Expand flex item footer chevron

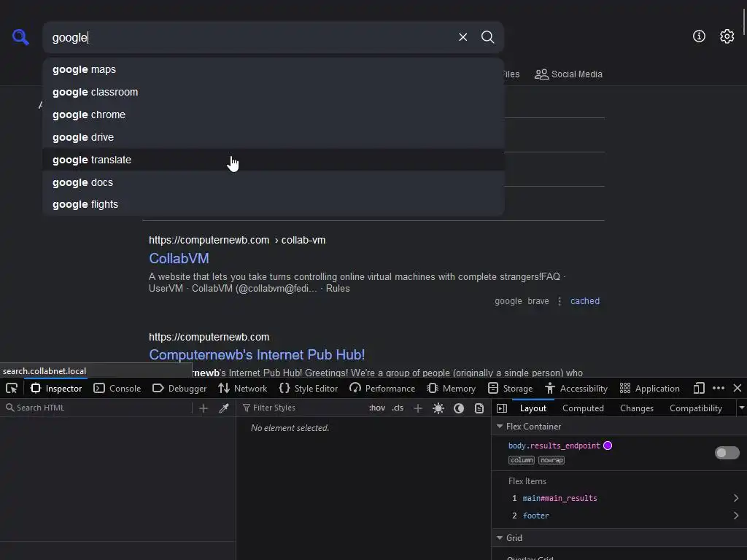tap(736, 516)
